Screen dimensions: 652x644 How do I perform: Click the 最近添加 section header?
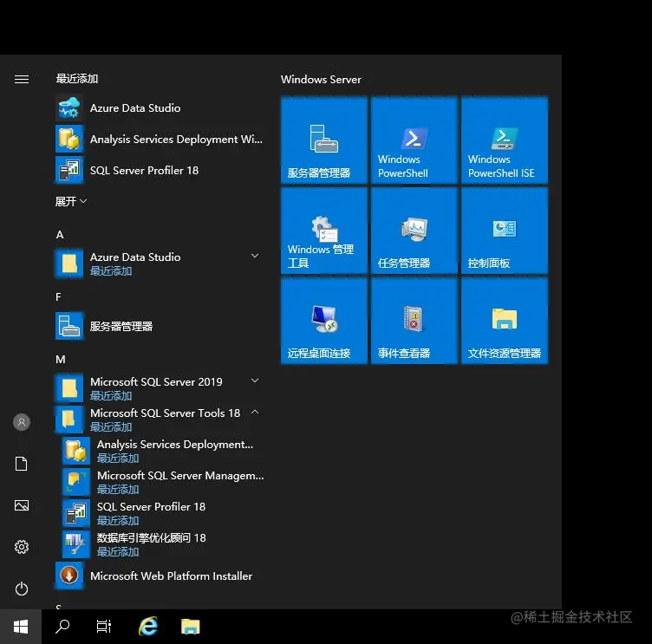77,79
